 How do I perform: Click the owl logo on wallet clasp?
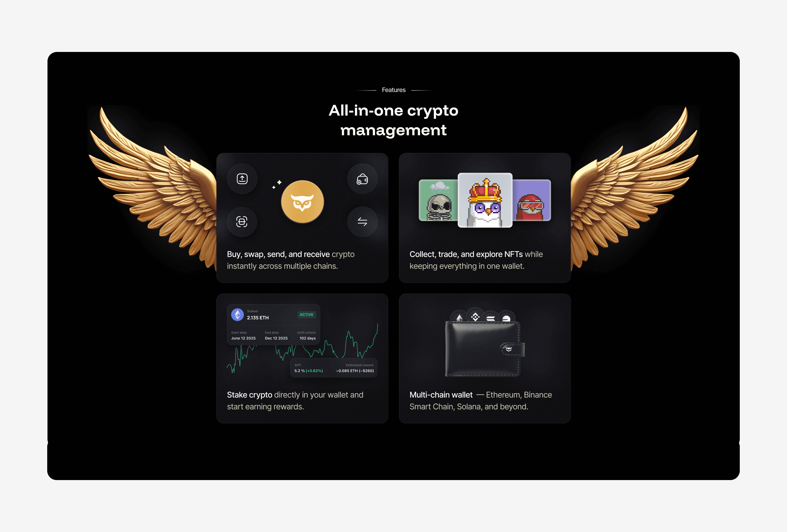point(509,349)
